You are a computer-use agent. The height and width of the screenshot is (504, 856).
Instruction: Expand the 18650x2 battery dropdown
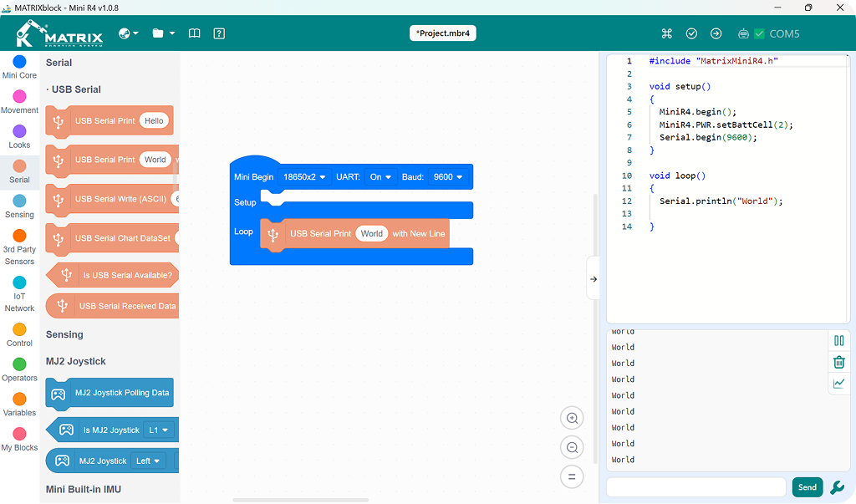[304, 177]
